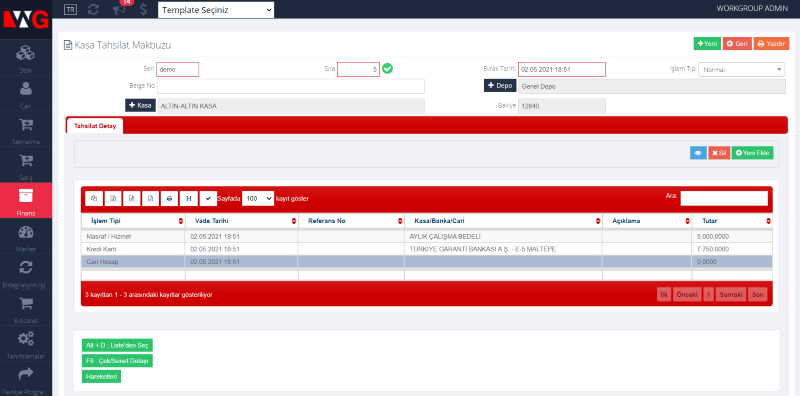
Task: Open the gauge dashboard icon in sidebar
Action: [x=26, y=232]
